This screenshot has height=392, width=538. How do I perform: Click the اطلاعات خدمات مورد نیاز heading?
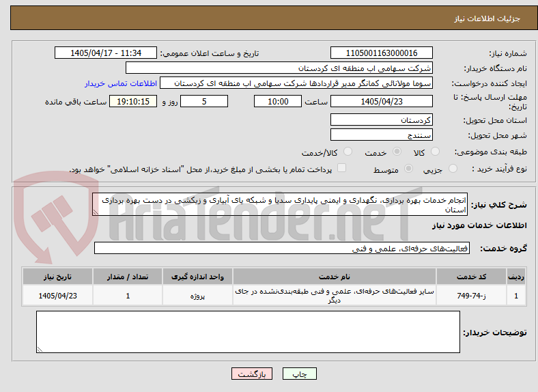pos(479,225)
